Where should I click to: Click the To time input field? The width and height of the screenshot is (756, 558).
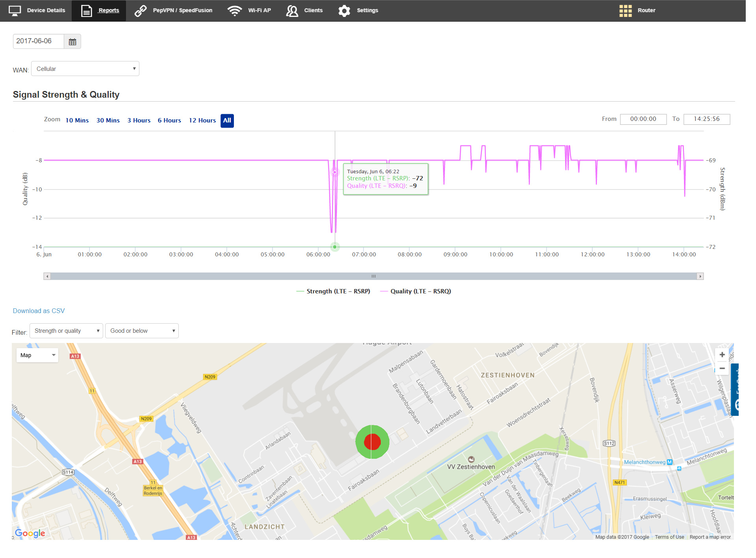(x=706, y=119)
